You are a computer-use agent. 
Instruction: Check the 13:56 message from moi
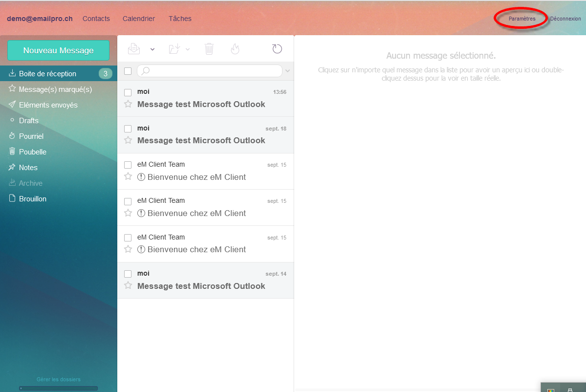(128, 92)
